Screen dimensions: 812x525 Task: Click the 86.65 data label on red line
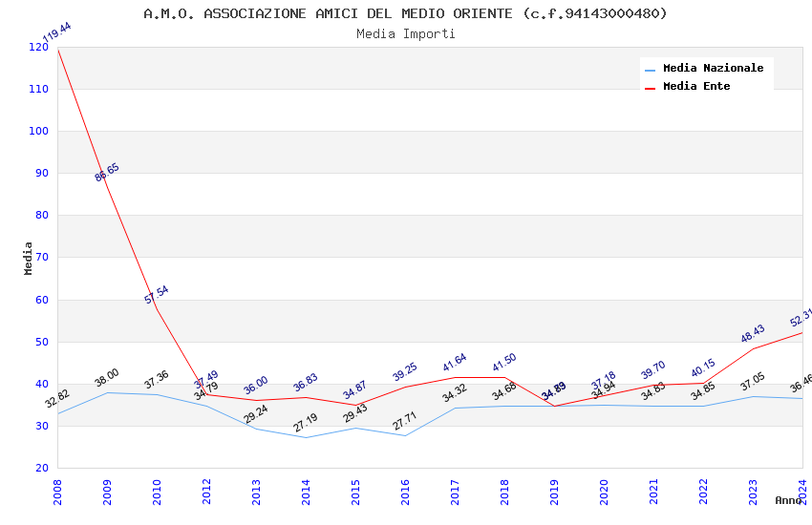point(107,172)
